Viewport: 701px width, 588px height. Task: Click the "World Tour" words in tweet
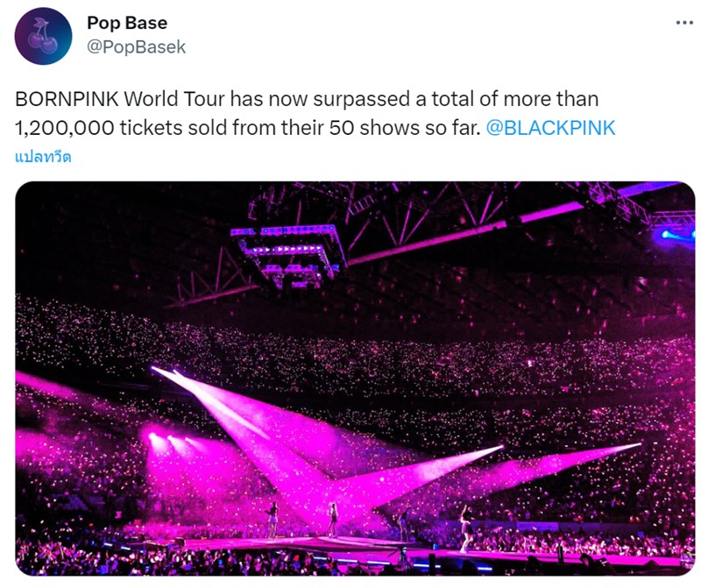pyautogui.click(x=174, y=99)
